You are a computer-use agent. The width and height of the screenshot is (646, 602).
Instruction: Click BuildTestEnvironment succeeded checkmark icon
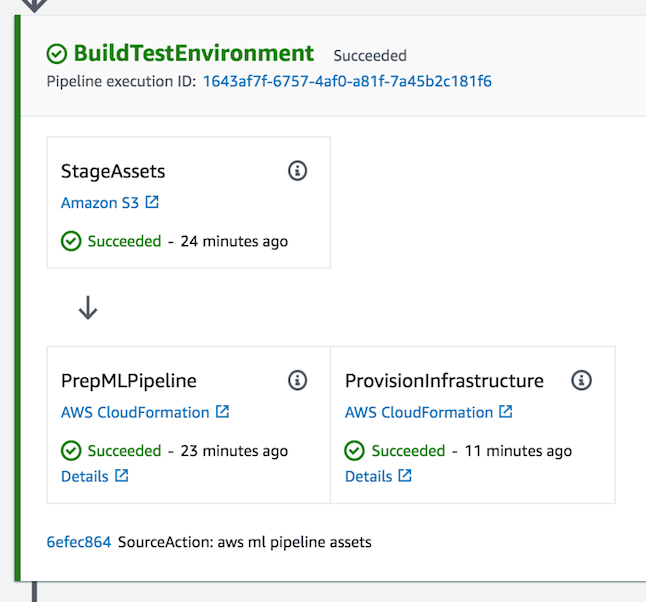(x=57, y=54)
